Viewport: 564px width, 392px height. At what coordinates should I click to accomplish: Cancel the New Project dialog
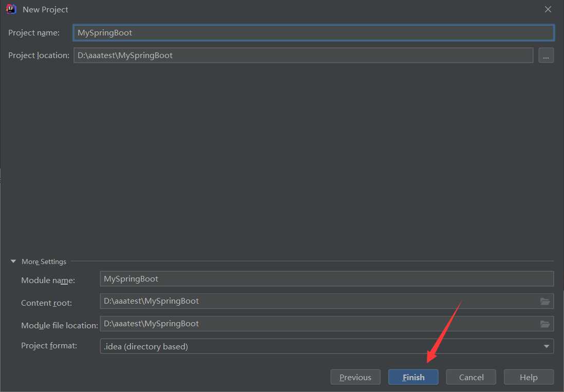click(x=471, y=377)
